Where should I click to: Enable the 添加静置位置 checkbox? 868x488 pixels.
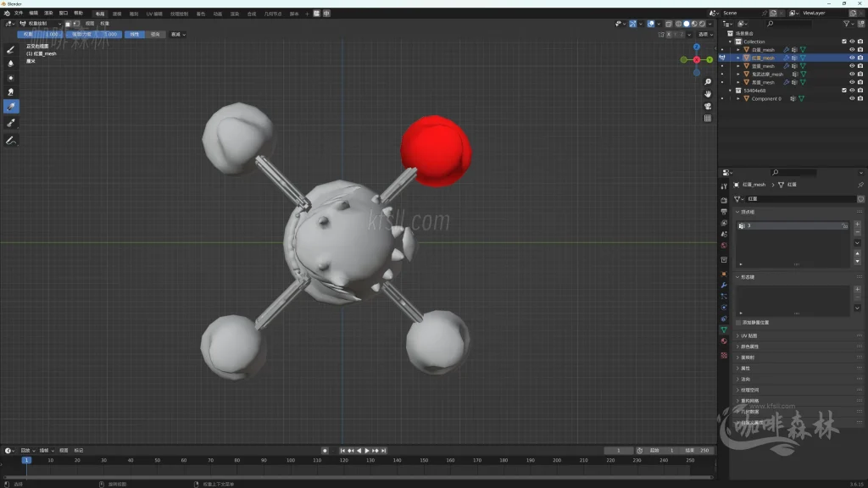[738, 323]
